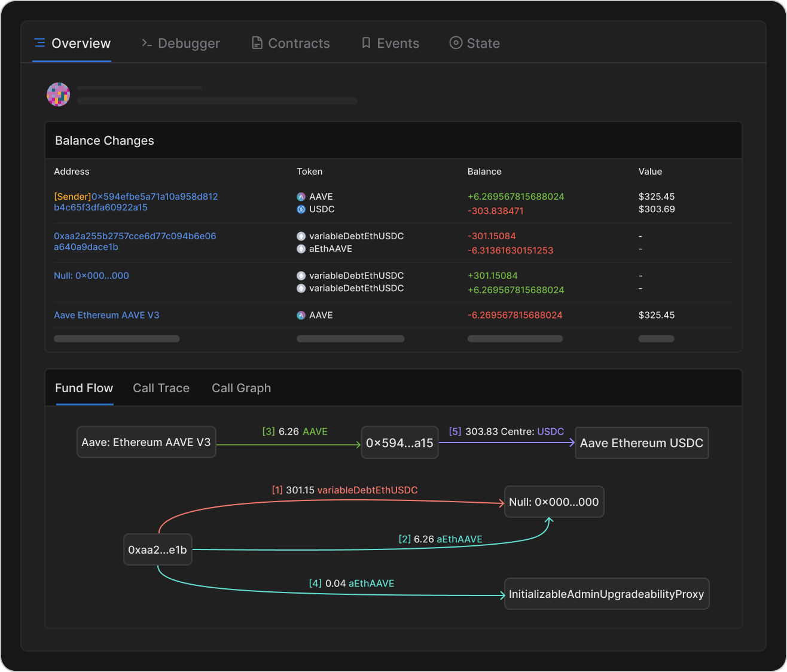Image resolution: width=787 pixels, height=672 pixels.
Task: Click the AAVE token icon in Sender row
Action: [x=301, y=197]
